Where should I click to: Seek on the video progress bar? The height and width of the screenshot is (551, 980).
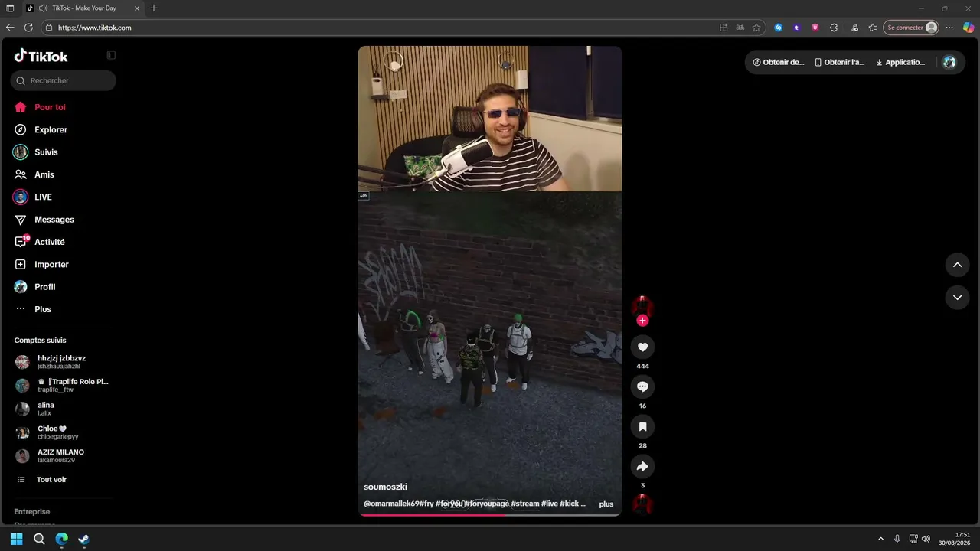point(490,515)
